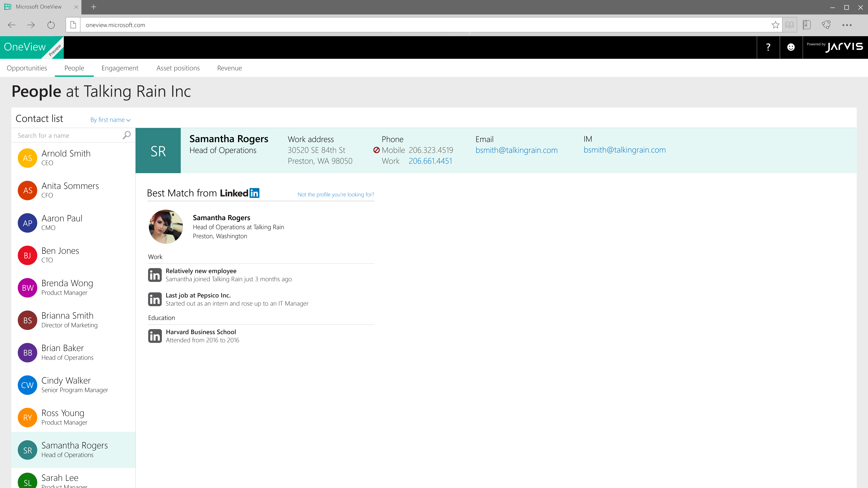Select Cindy Walker's CW avatar circle

click(x=27, y=385)
